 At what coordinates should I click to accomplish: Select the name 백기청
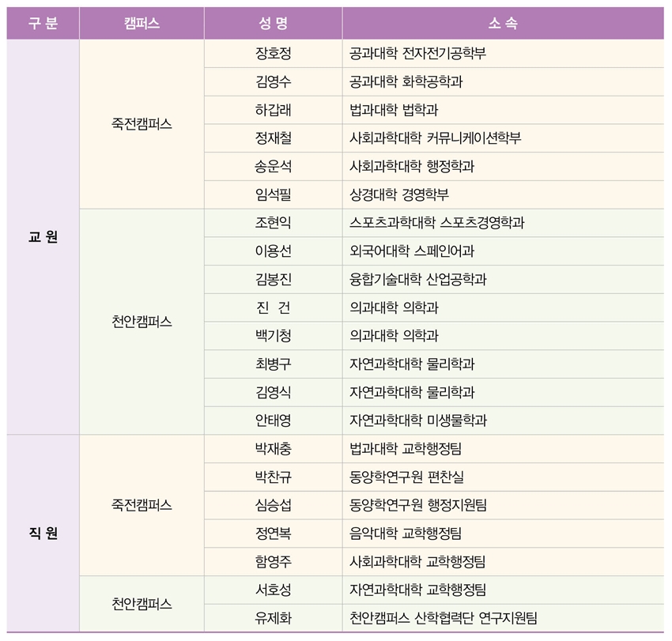click(x=274, y=335)
